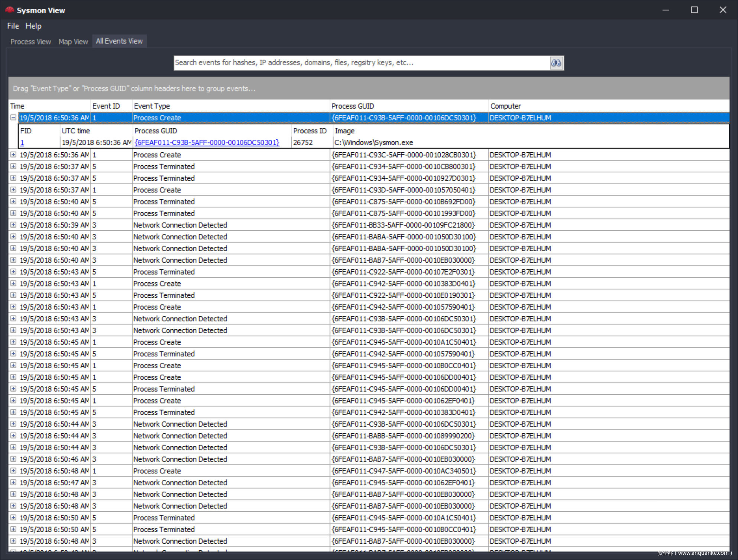Viewport: 738px width, 560px height.
Task: Click the Process GUID column header
Action: [353, 106]
